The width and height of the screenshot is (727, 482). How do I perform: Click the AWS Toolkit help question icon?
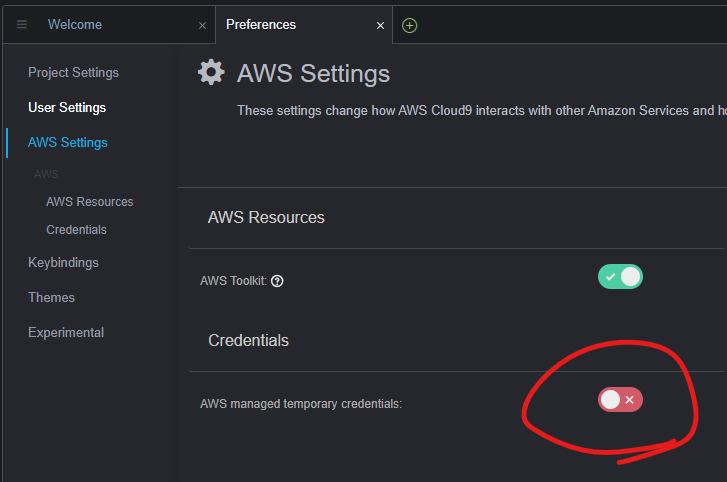[277, 281]
